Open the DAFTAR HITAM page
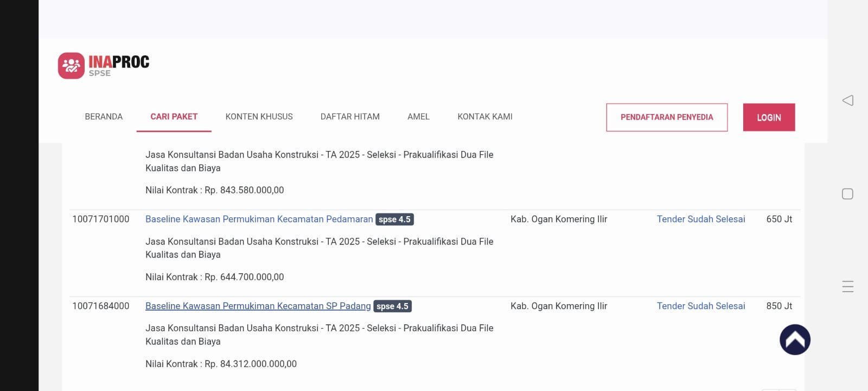The image size is (868, 391). tap(350, 117)
